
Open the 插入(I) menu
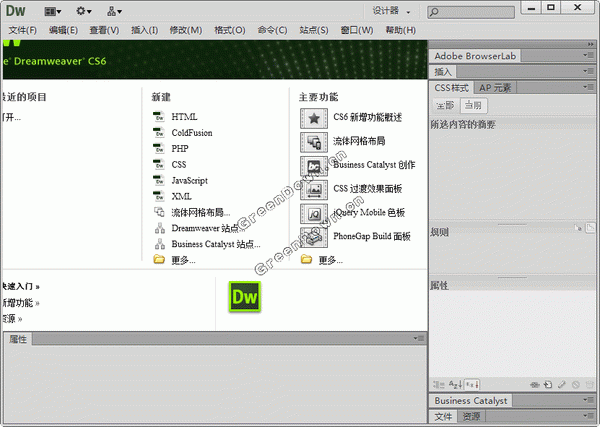click(x=144, y=30)
